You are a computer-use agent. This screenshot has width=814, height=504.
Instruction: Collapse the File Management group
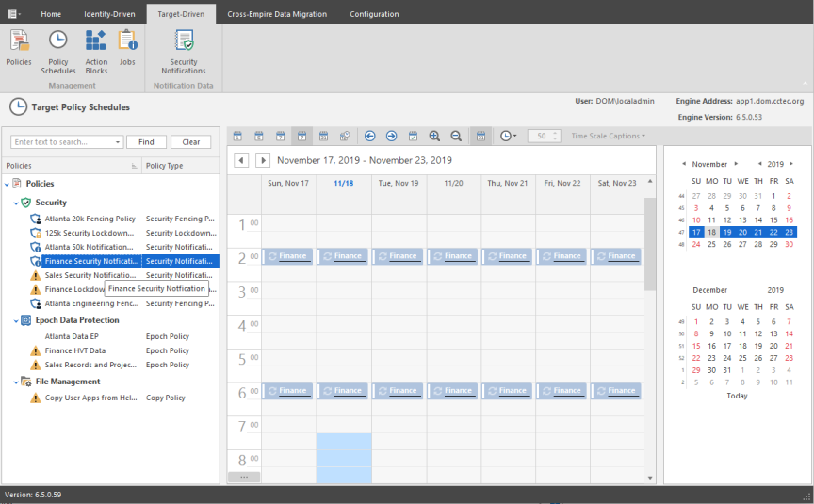(16, 382)
